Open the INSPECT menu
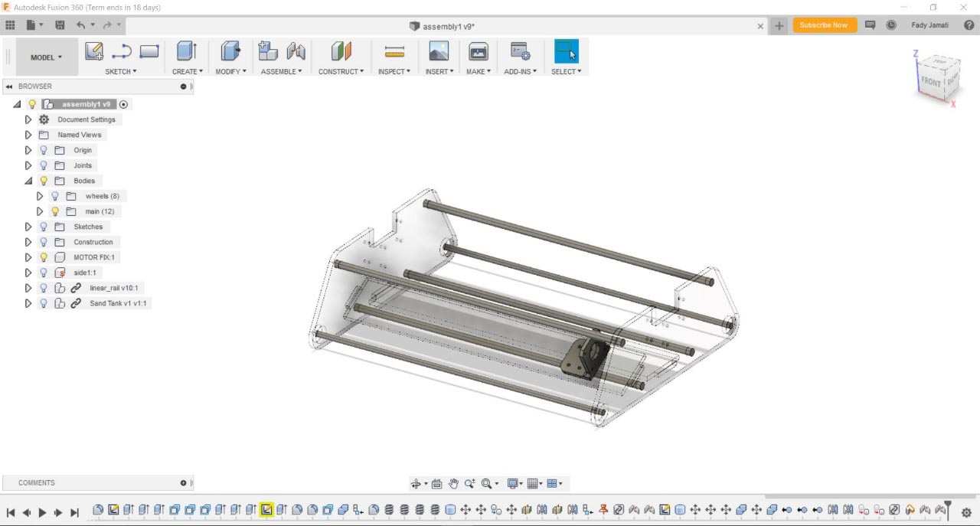Screen dimensions: 980x526 pos(394,71)
